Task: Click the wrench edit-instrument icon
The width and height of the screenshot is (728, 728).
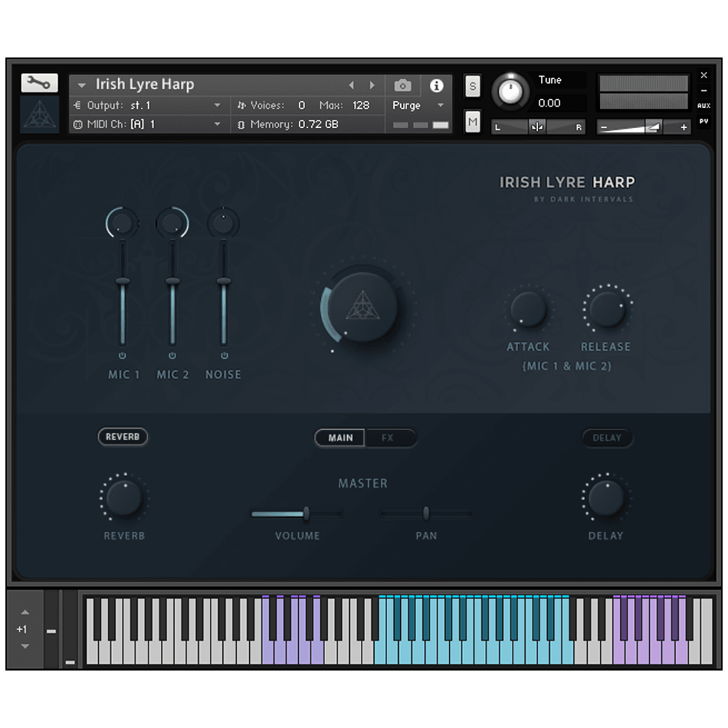Action: point(39,83)
